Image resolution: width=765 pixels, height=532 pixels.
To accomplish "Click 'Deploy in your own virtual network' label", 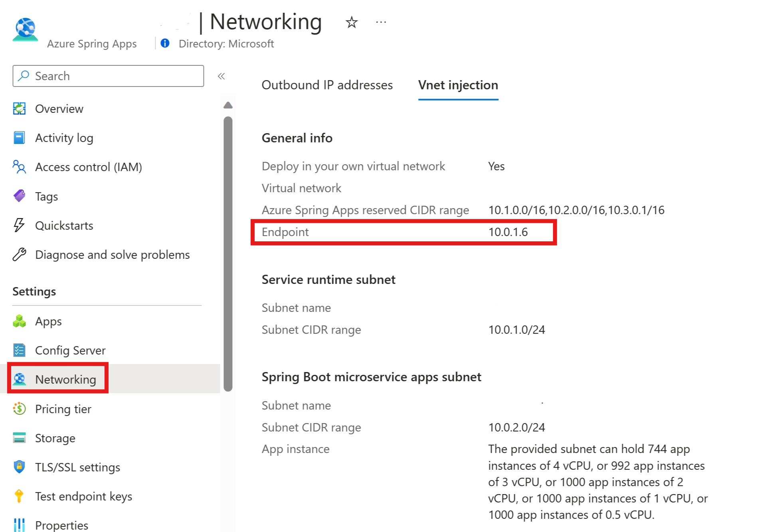I will 353,166.
